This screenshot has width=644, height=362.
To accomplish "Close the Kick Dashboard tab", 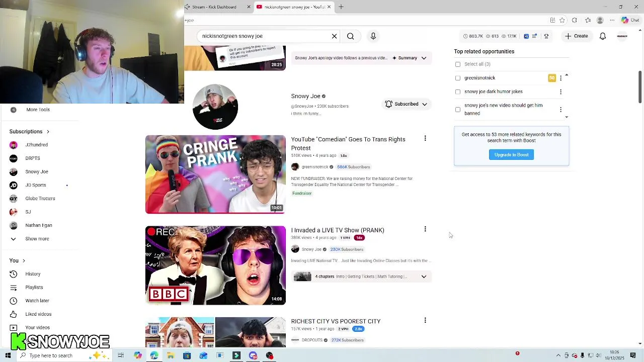I will tap(249, 7).
